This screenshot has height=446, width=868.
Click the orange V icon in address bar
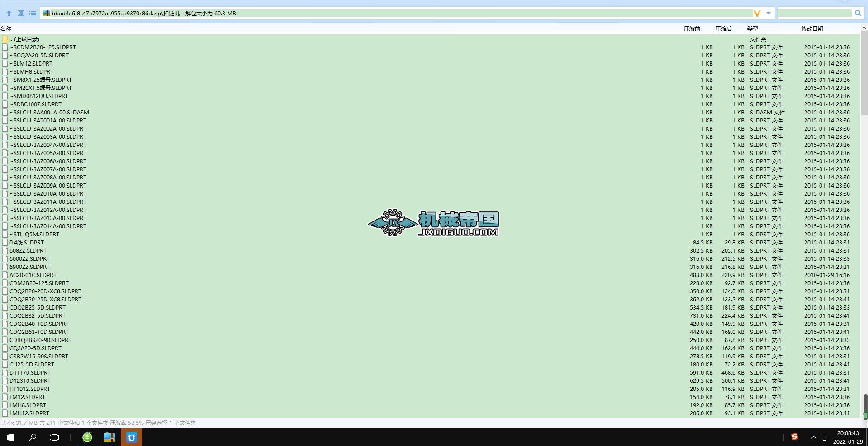[x=757, y=14]
